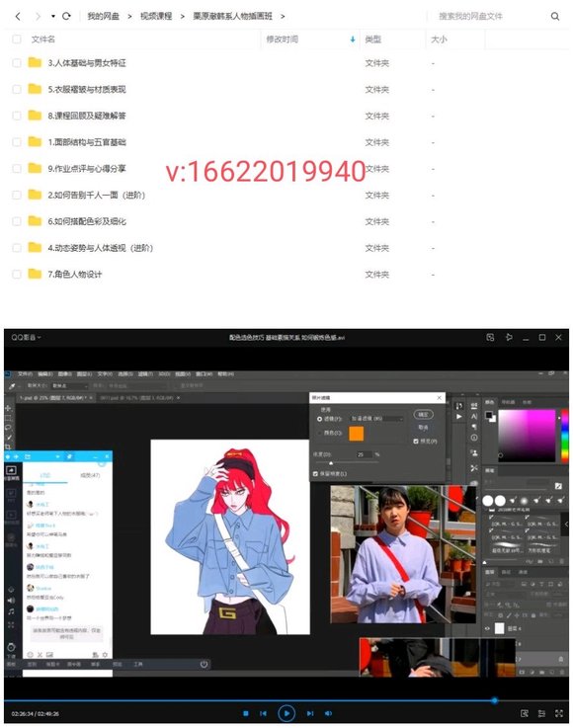Open the QQ影音 title dropdown menu
573x728 pixels.
point(26,337)
